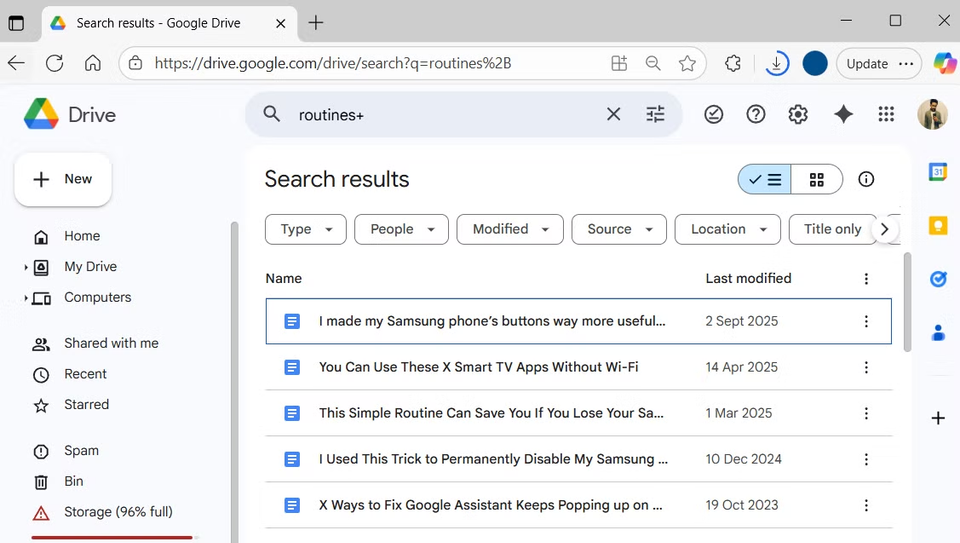The image size is (960, 543).
Task: Launch Gemini sparkle assistant
Action: click(843, 115)
